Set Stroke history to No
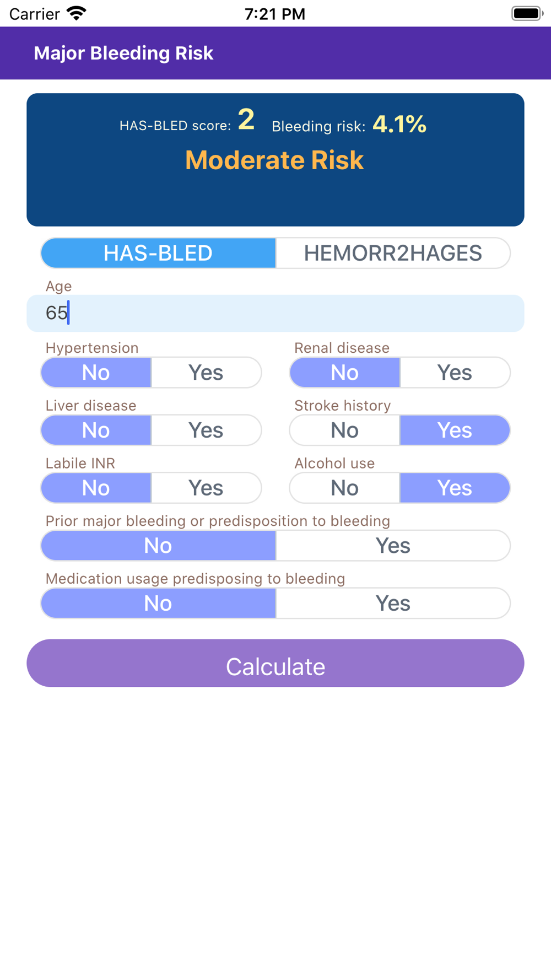The image size is (551, 980). [x=345, y=430]
